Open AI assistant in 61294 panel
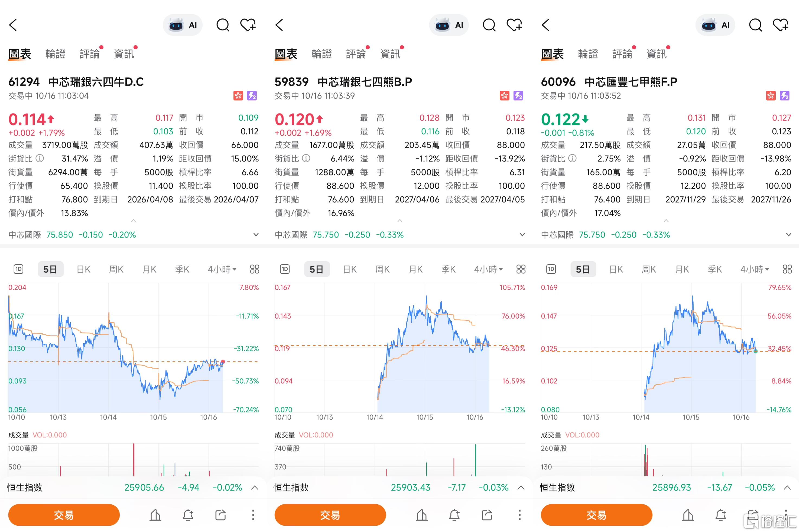This screenshot has height=532, width=799. tap(183, 25)
